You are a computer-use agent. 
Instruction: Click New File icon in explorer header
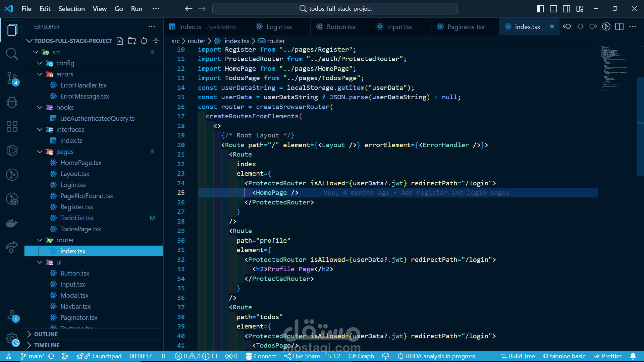(x=120, y=41)
